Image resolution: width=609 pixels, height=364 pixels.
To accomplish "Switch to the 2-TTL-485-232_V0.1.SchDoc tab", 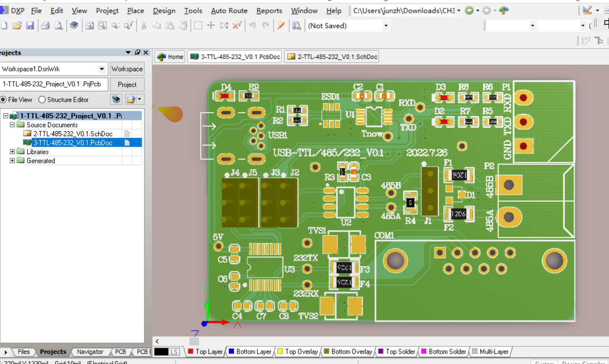I will point(332,57).
